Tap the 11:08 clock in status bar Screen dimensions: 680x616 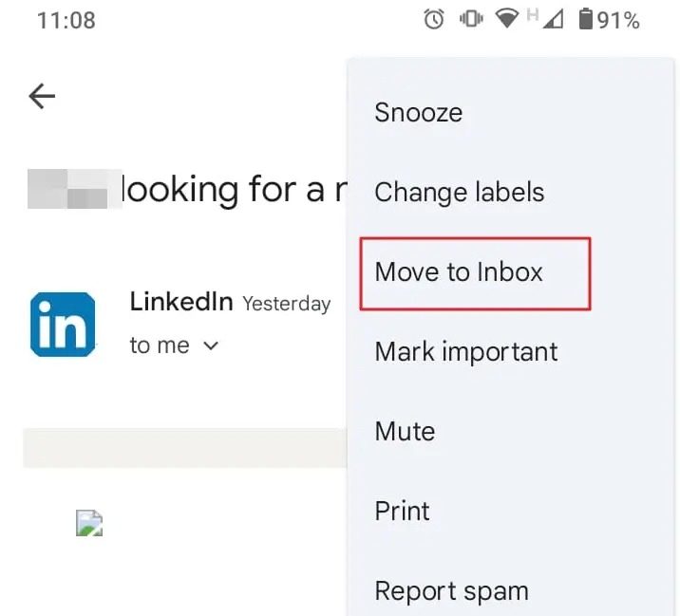[66, 20]
